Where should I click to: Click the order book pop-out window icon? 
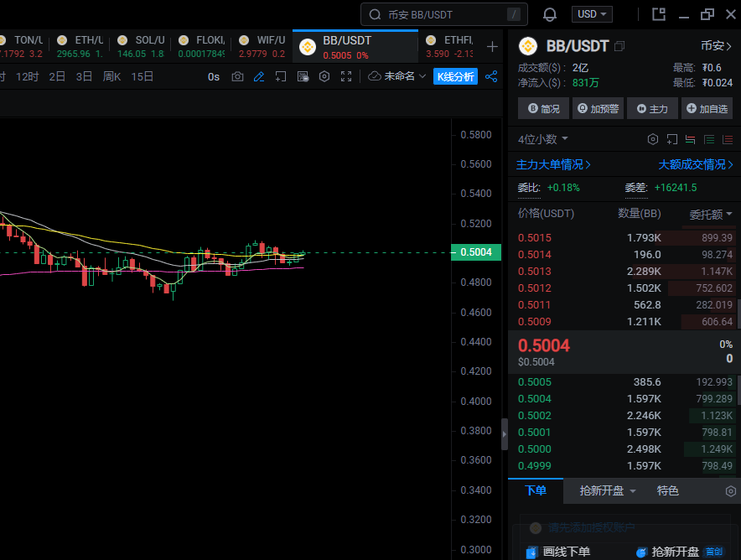(x=672, y=139)
